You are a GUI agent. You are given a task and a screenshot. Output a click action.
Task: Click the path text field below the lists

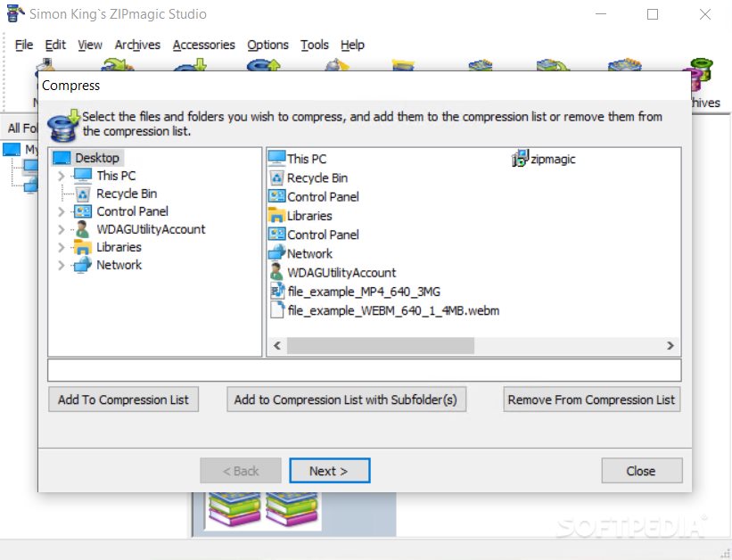364,370
